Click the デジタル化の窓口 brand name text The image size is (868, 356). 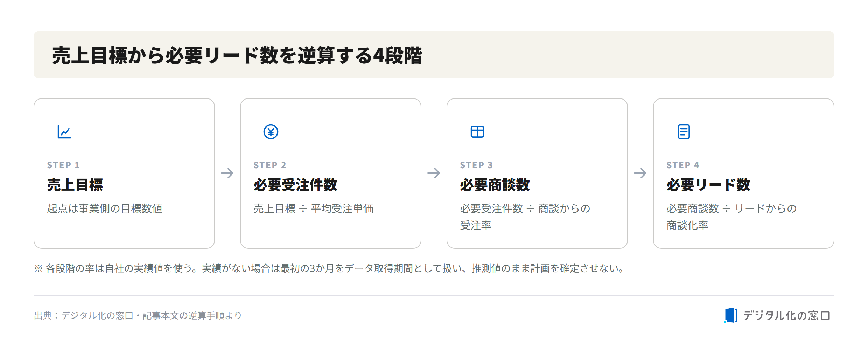pyautogui.click(x=787, y=315)
